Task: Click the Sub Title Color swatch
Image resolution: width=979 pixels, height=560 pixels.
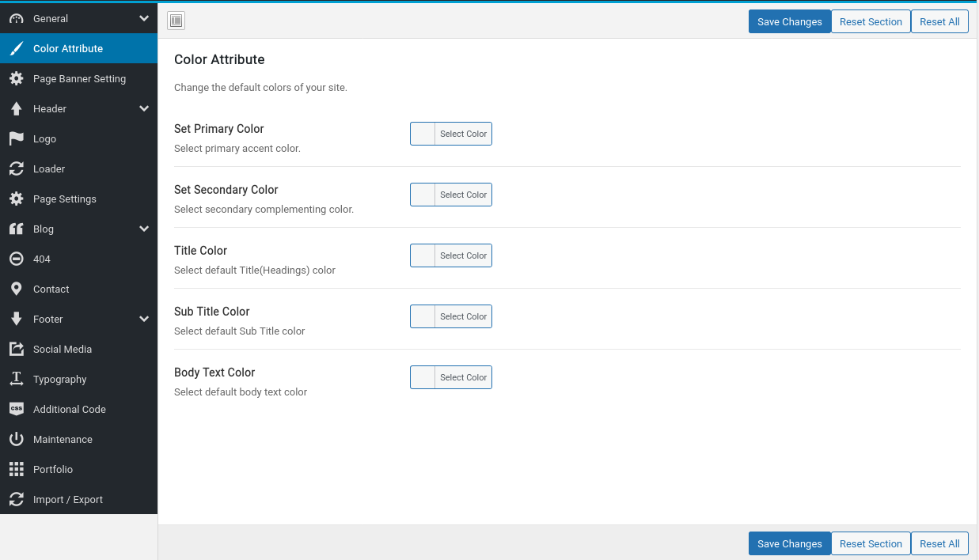Action: pyautogui.click(x=423, y=316)
